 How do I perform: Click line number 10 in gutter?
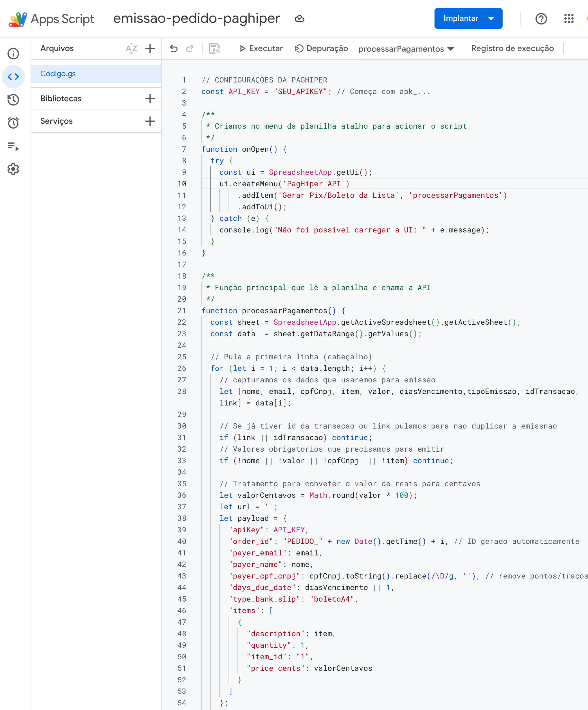click(182, 184)
